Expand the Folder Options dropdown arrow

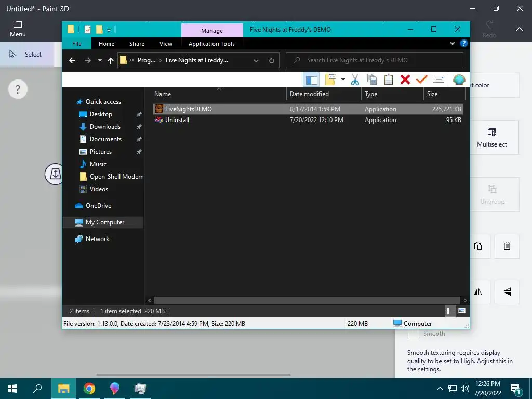click(x=343, y=79)
